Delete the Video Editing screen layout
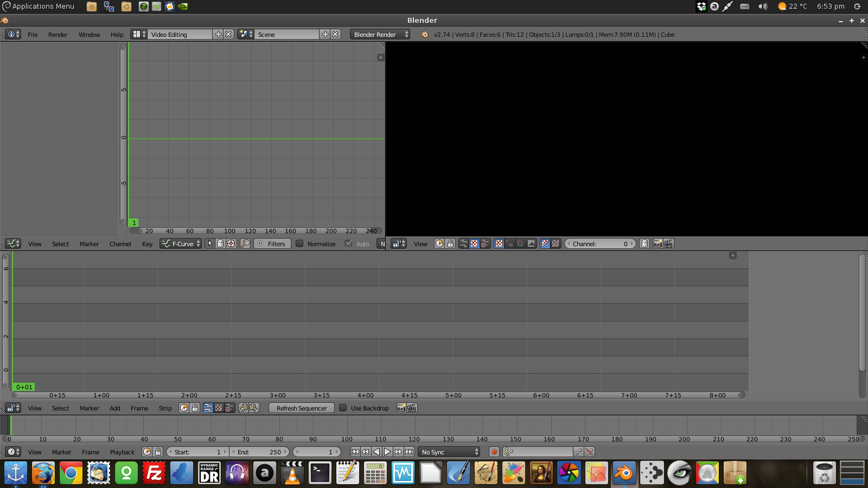868x488 pixels. pos(228,34)
